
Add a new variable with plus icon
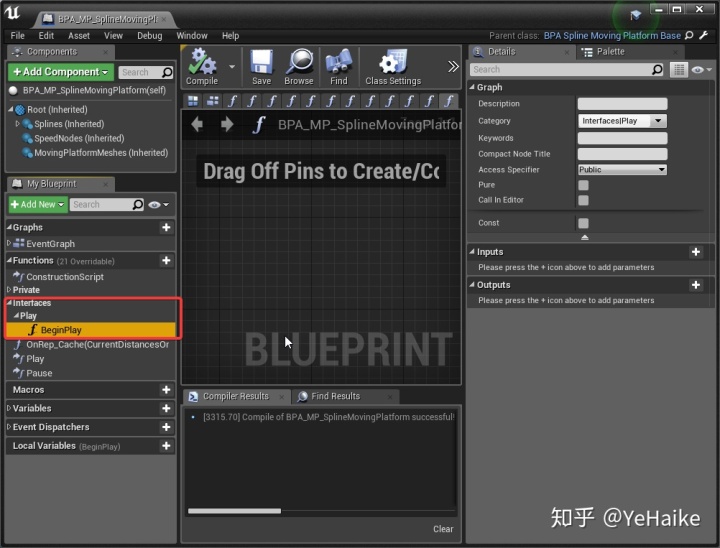point(166,408)
